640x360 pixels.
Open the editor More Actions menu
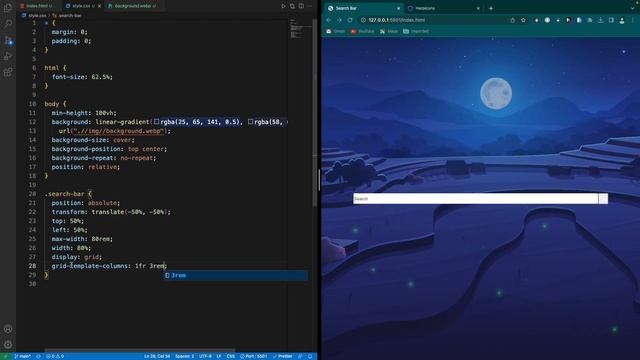(310, 6)
